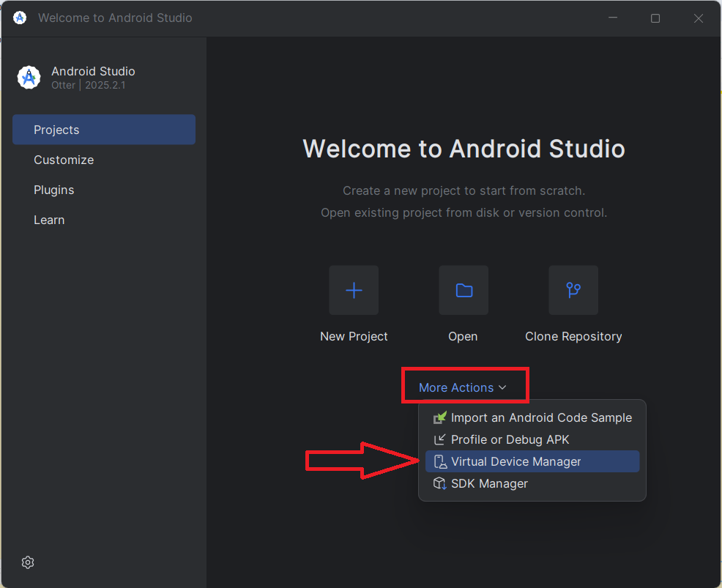
Task: Click the plus icon for New Project
Action: (x=354, y=291)
